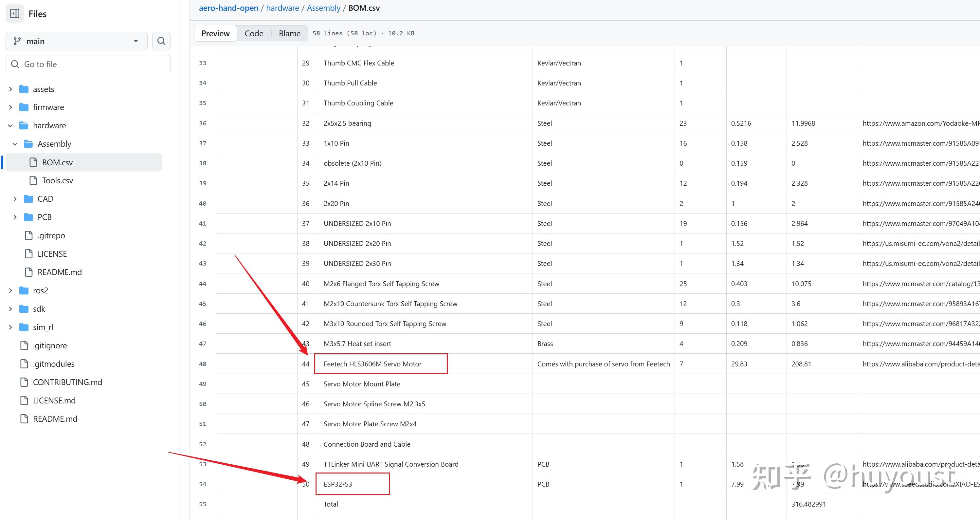
Task: Collapse the hardware folder chevron
Action: pos(11,126)
